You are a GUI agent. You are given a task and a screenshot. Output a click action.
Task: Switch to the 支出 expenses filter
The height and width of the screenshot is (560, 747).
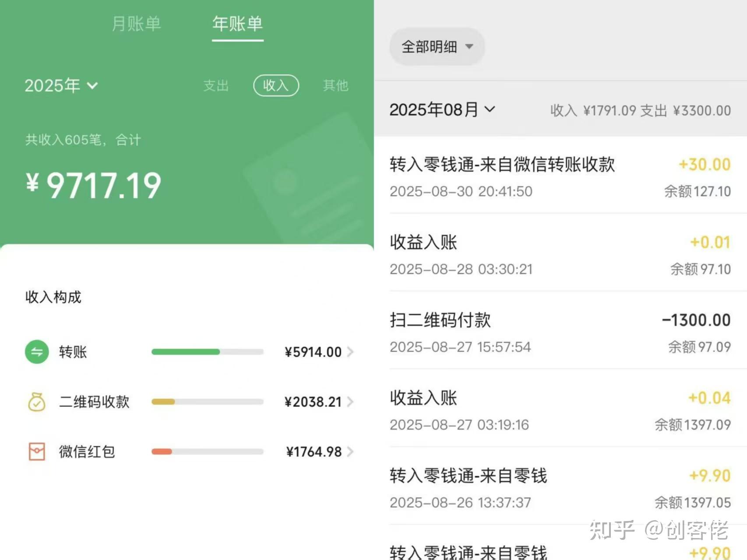[216, 86]
